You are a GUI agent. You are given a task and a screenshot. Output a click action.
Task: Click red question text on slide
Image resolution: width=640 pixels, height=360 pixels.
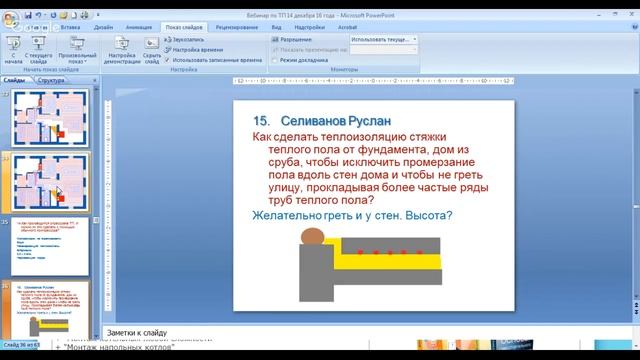(370, 168)
